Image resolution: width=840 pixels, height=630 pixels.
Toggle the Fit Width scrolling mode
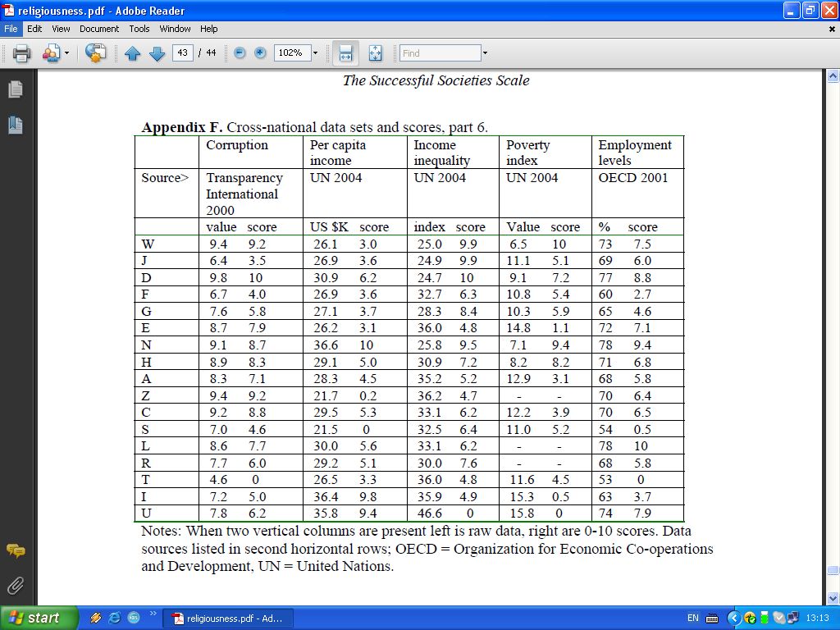click(x=345, y=53)
